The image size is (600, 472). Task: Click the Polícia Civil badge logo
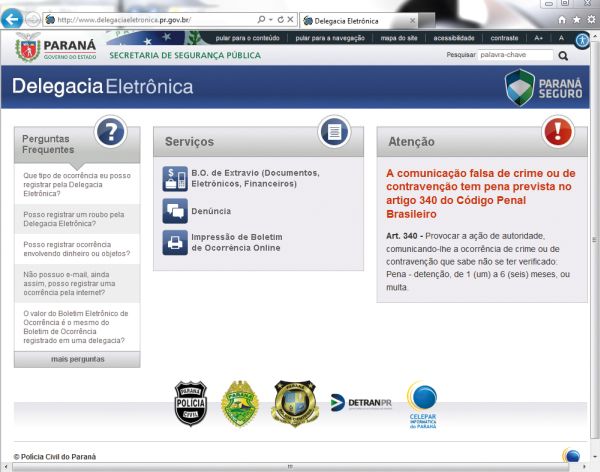point(189,403)
